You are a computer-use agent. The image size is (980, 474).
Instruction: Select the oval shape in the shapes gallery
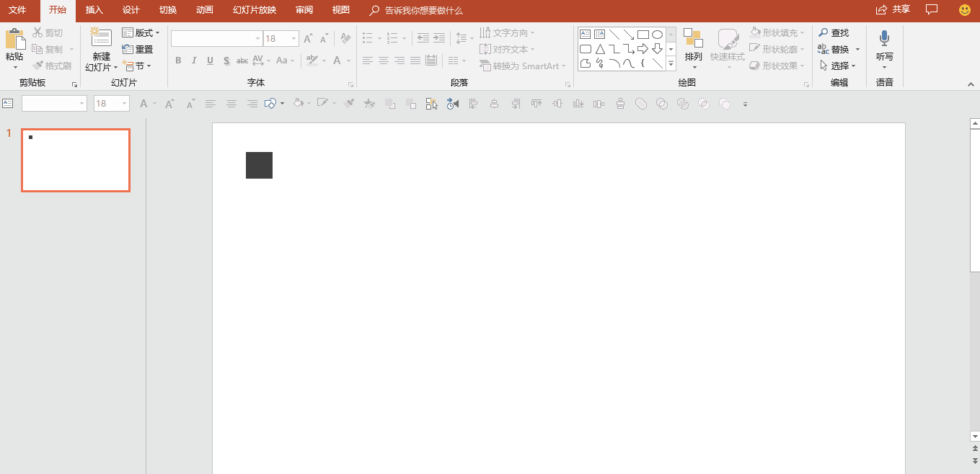point(657,34)
